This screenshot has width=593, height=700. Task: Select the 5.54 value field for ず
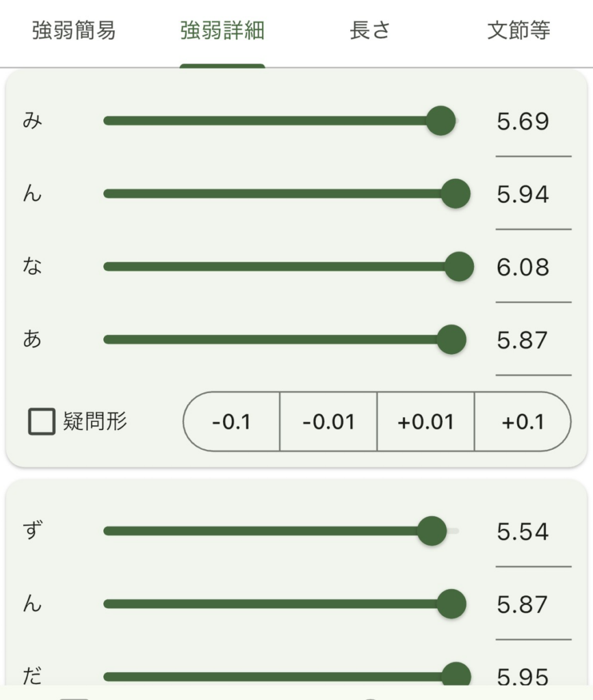(x=523, y=530)
